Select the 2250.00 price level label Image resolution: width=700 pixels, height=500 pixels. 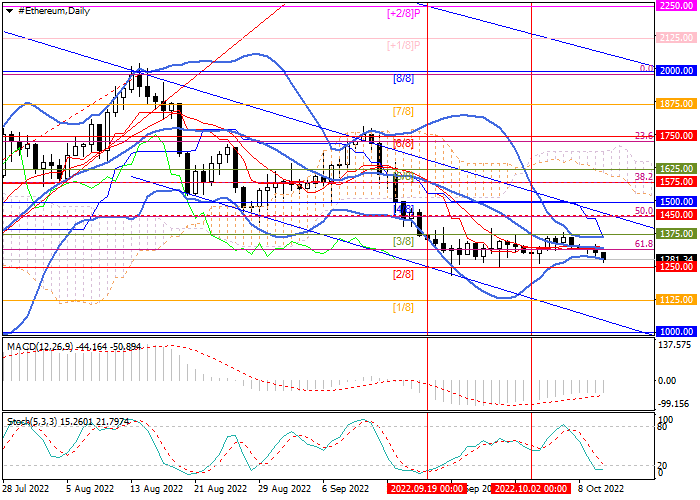point(676,5)
